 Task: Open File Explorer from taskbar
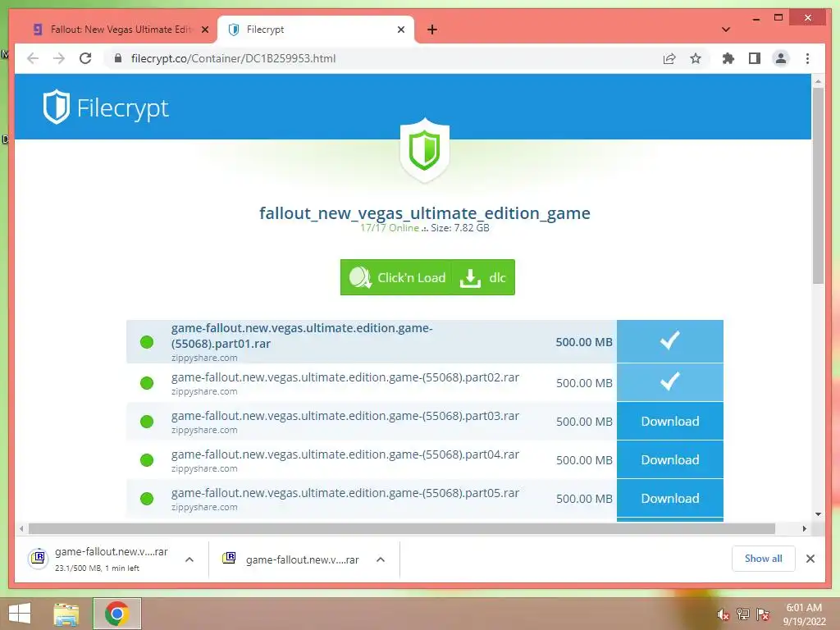66,614
